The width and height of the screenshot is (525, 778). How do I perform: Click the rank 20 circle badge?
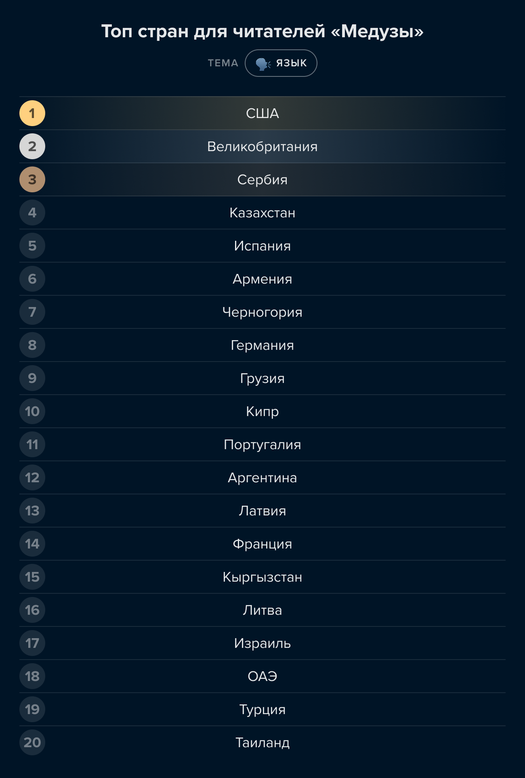coord(32,743)
